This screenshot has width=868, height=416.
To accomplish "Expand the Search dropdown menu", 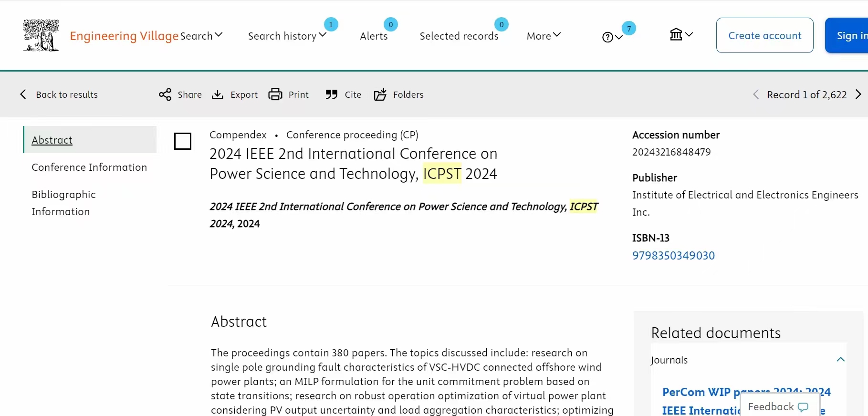I will click(x=201, y=36).
